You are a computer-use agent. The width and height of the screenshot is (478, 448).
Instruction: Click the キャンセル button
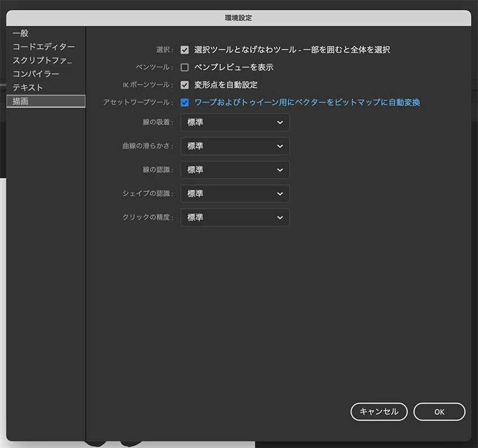point(379,412)
